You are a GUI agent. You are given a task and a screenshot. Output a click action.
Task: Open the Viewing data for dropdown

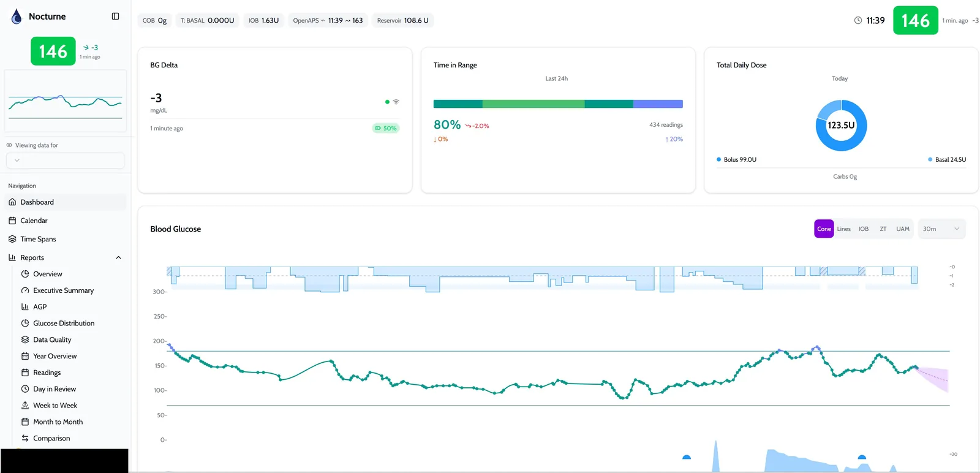pyautogui.click(x=65, y=161)
